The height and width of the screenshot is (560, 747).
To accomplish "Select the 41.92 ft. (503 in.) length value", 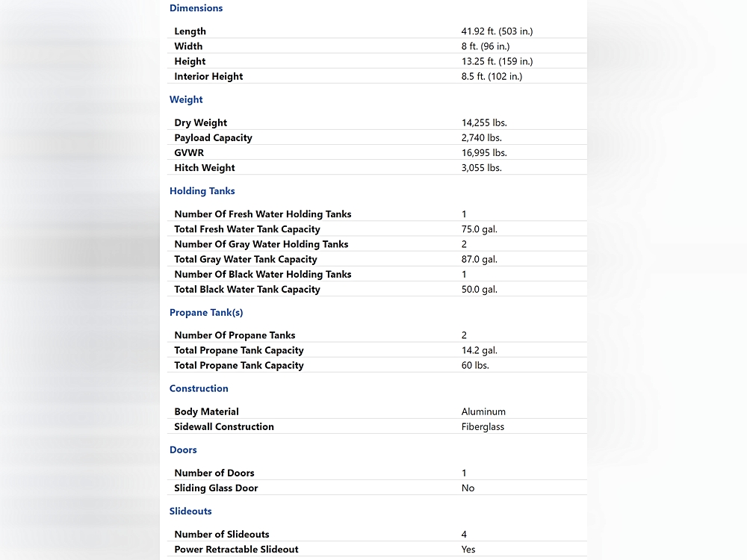I will [497, 31].
